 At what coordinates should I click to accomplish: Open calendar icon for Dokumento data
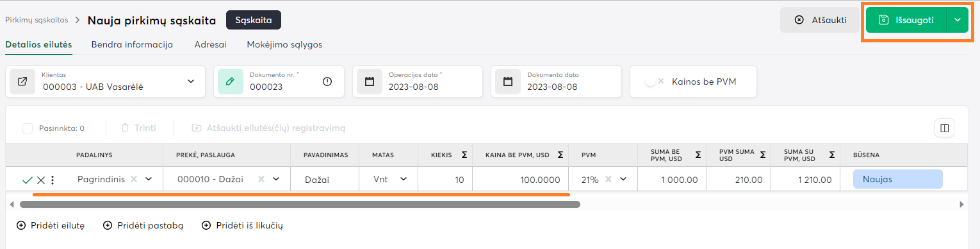(508, 82)
